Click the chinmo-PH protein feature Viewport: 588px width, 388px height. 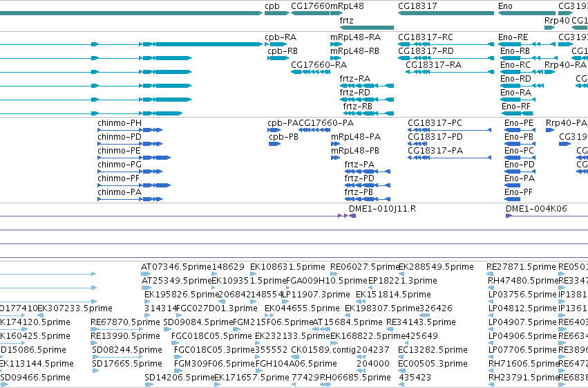click(130, 130)
